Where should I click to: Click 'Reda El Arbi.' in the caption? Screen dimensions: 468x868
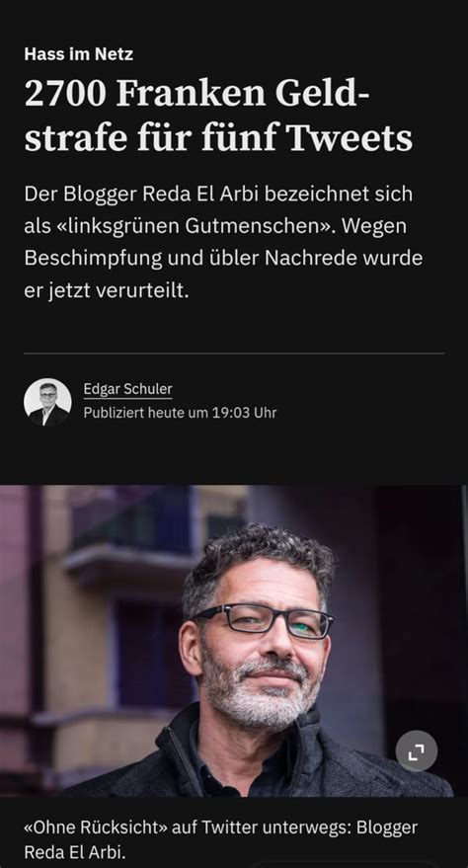[x=75, y=852]
